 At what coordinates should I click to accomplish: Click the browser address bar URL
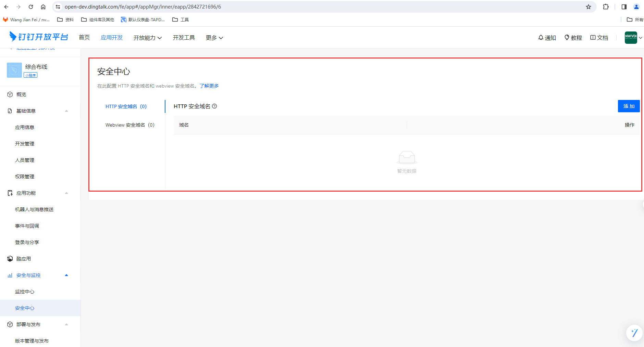pyautogui.click(x=143, y=7)
